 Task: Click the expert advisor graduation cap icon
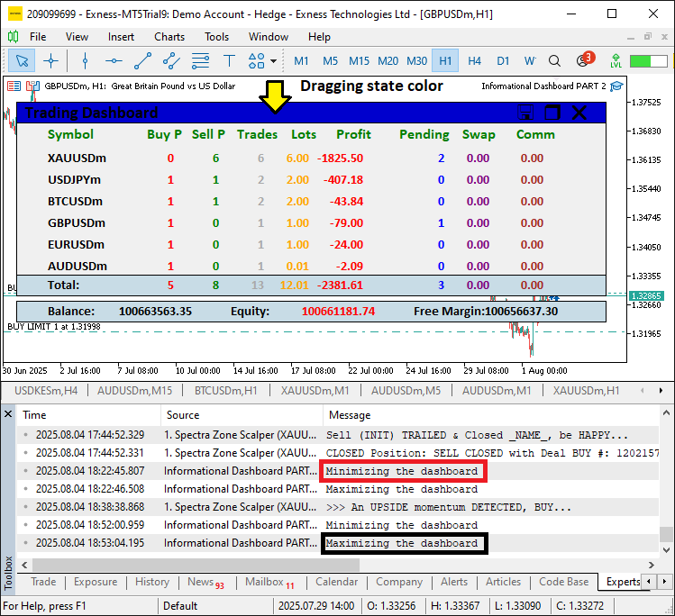pyautogui.click(x=616, y=86)
